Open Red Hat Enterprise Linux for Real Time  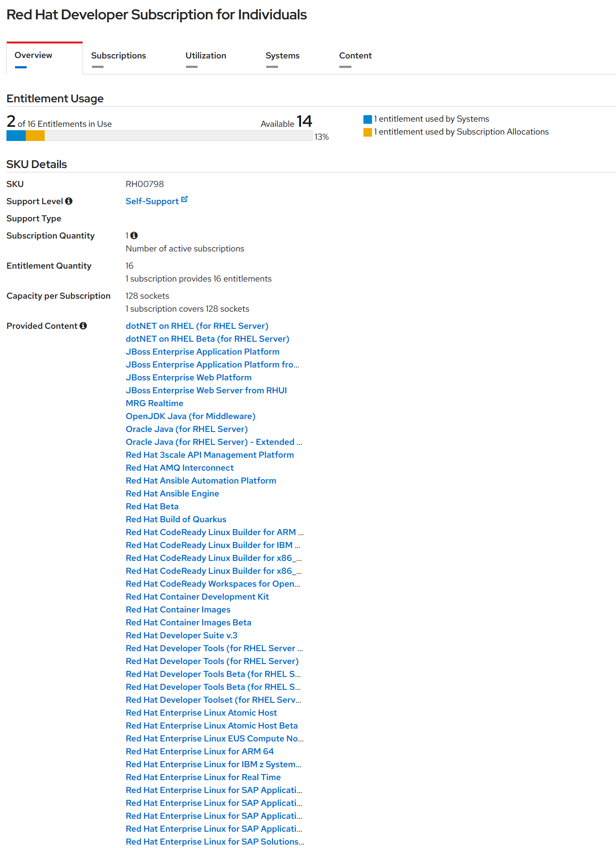[x=203, y=777]
